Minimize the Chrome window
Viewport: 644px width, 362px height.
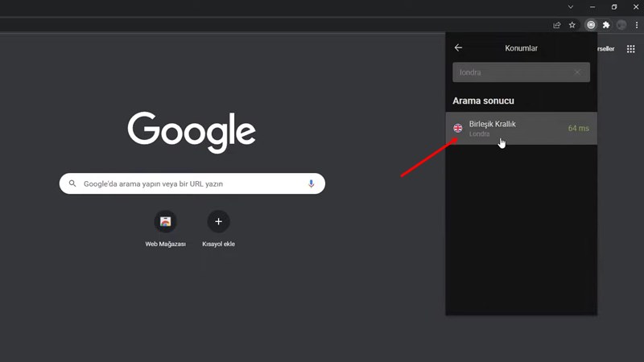click(592, 7)
